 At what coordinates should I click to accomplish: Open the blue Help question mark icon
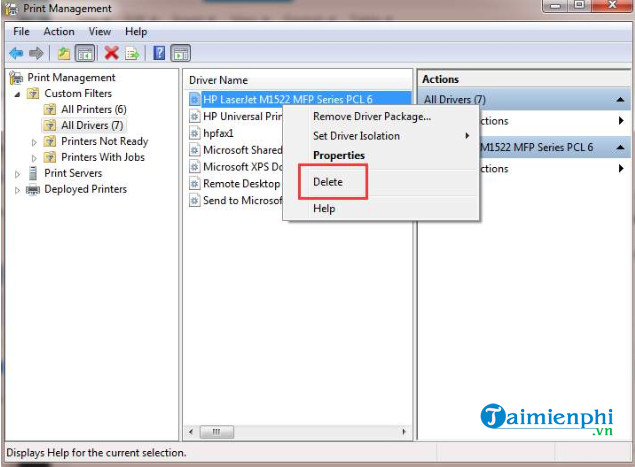(x=159, y=53)
